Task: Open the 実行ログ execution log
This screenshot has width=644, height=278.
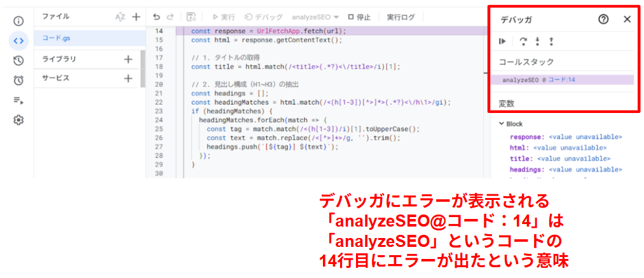Action: [401, 17]
